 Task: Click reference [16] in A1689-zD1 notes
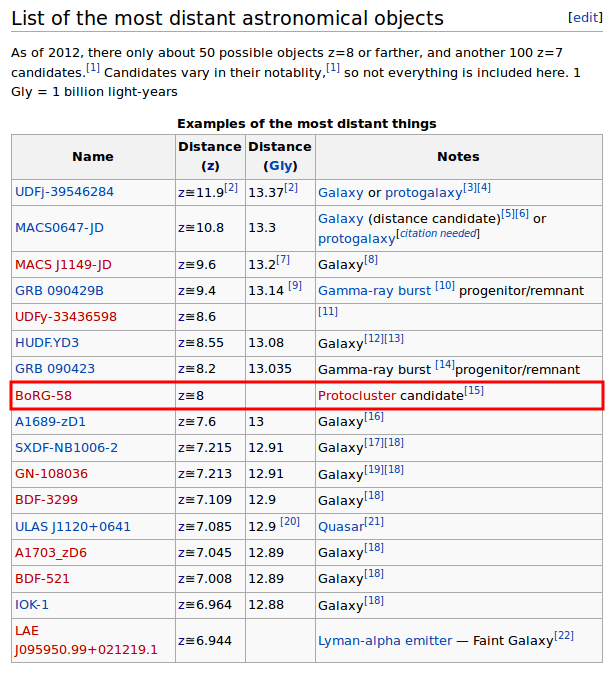click(374, 417)
